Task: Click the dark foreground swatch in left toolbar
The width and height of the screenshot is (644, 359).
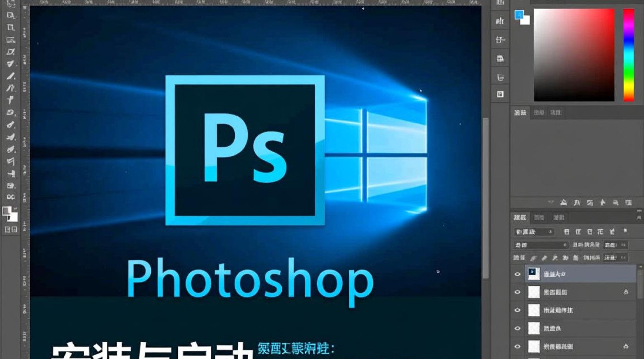Action: point(7,210)
